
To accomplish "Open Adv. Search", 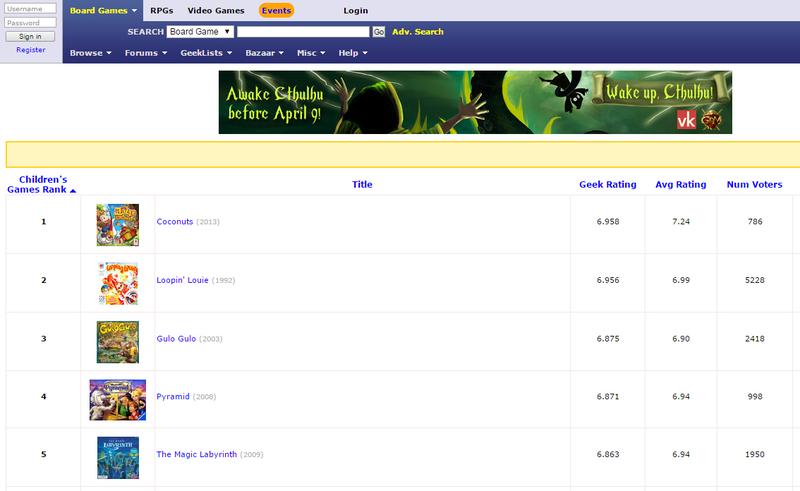I will [x=418, y=32].
